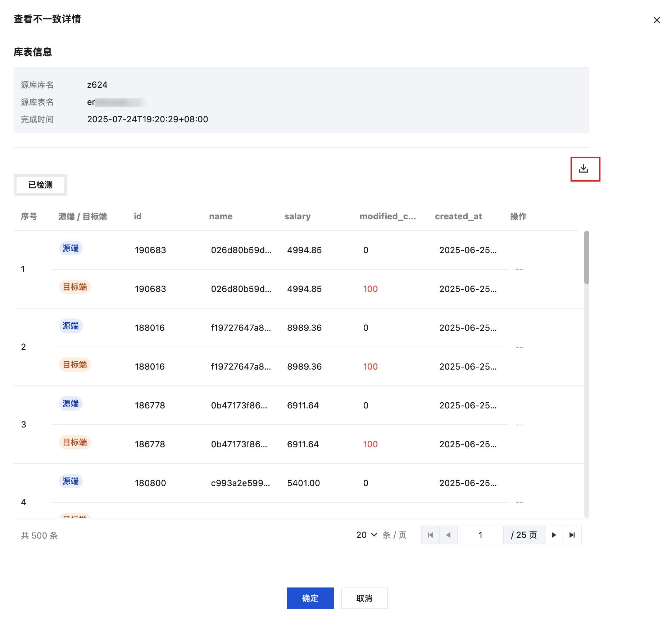672x622 pixels.
Task: Click the 源端 tag in row 1
Action: point(71,248)
